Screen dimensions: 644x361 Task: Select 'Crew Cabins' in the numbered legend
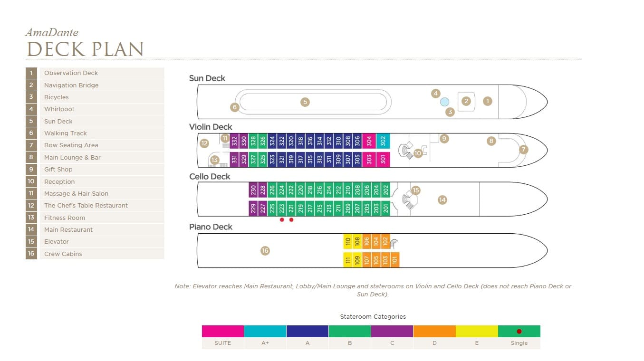tap(63, 254)
